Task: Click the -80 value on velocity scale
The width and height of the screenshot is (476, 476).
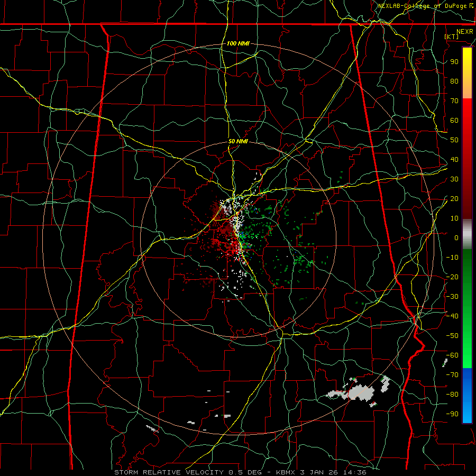Action: [x=452, y=395]
